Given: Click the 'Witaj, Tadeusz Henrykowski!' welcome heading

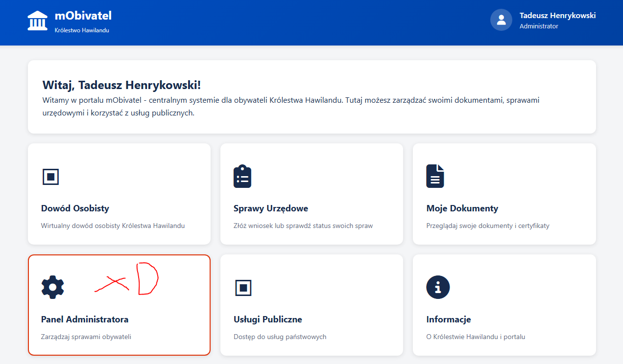Looking at the screenshot, I should point(121,85).
